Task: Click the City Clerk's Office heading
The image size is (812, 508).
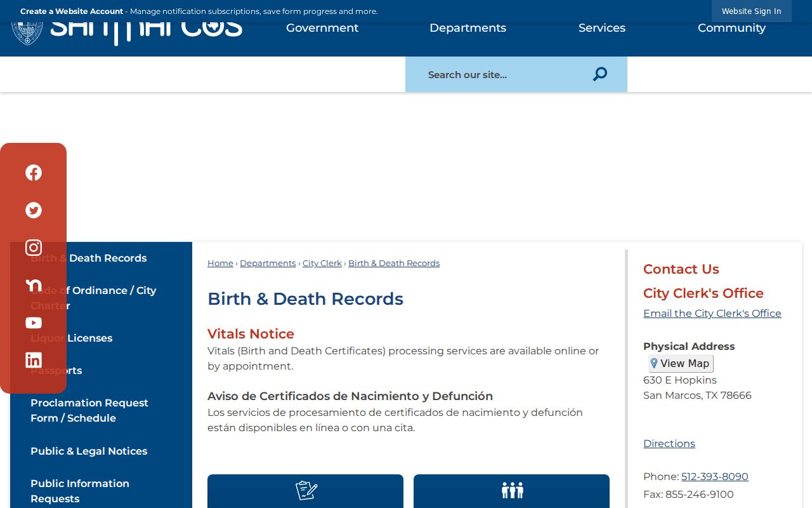Action: [x=704, y=293]
